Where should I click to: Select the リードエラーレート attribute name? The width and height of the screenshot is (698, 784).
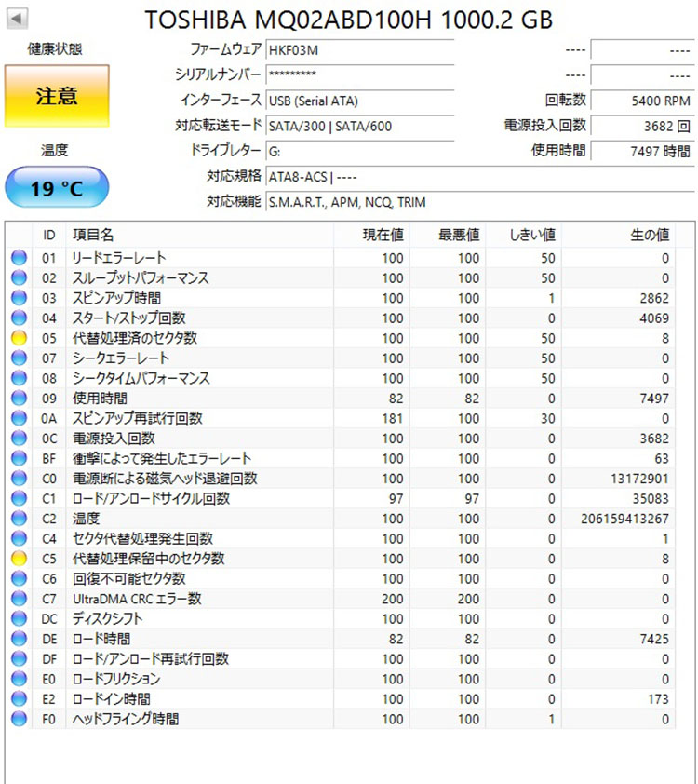pyautogui.click(x=119, y=258)
